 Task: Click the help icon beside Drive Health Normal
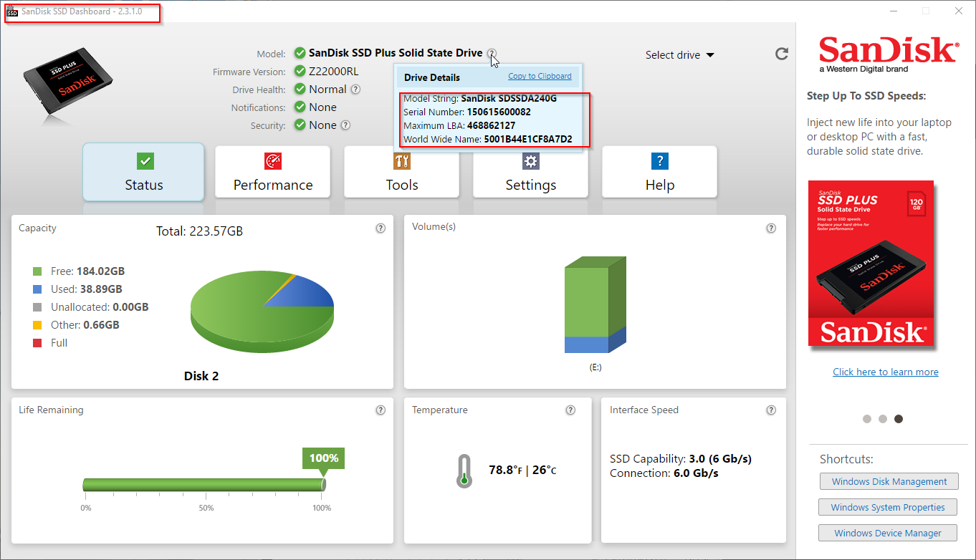355,90
